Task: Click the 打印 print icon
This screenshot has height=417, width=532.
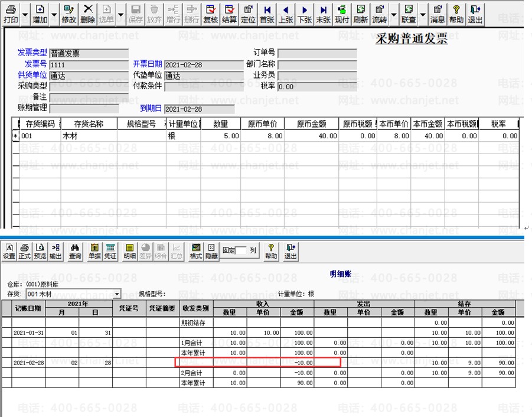Action: 11,15
